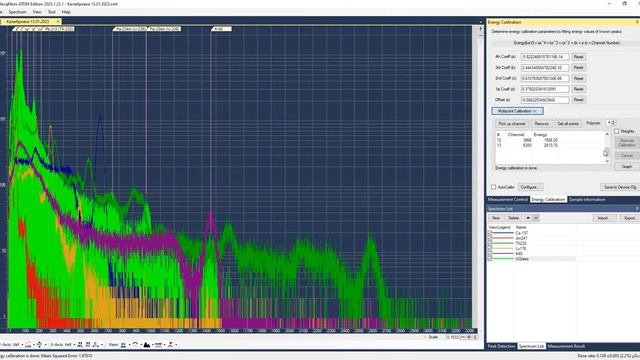Open the Spectrum menu
The height and width of the screenshot is (360, 640).
click(17, 12)
